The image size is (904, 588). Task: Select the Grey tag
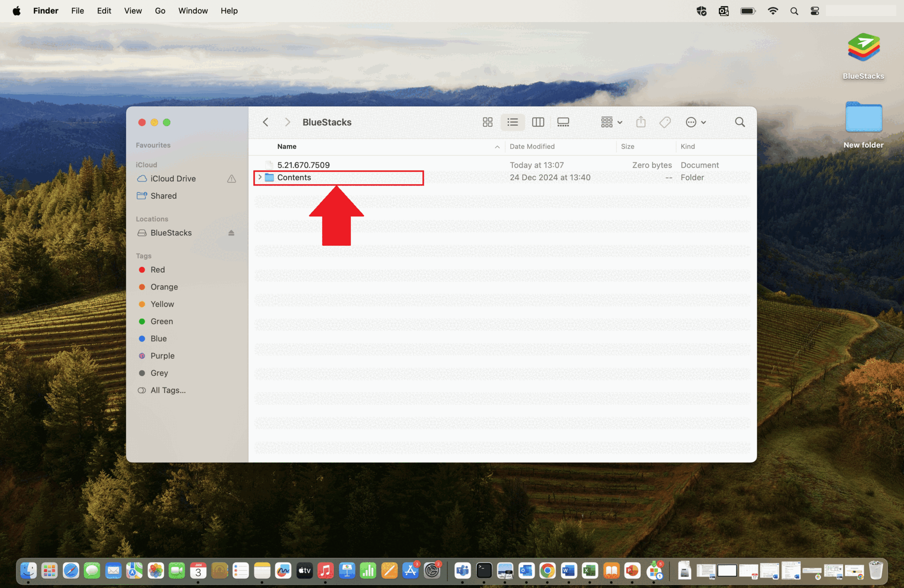(159, 373)
